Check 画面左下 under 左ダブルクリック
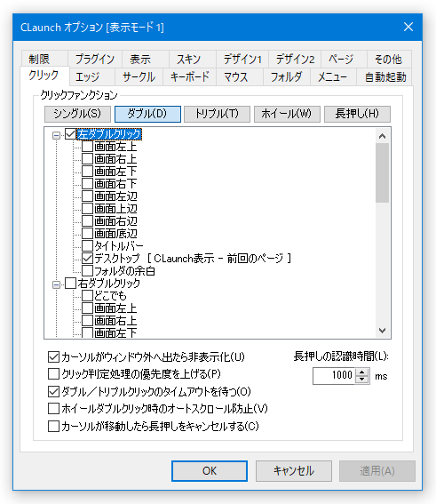The height and width of the screenshot is (504, 436). point(87,171)
